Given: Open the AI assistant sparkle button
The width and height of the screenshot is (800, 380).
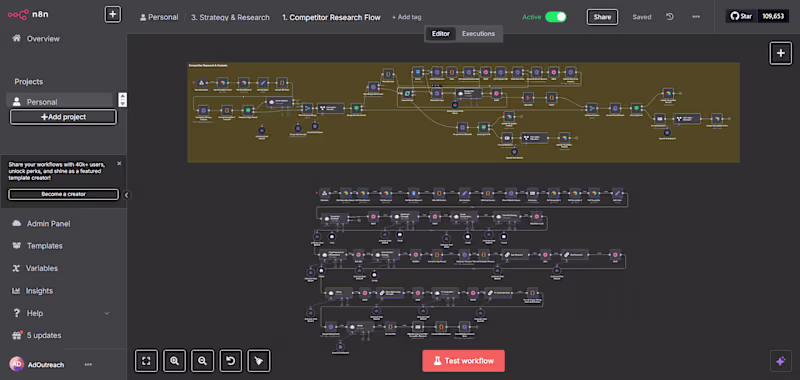Looking at the screenshot, I should pos(780,361).
